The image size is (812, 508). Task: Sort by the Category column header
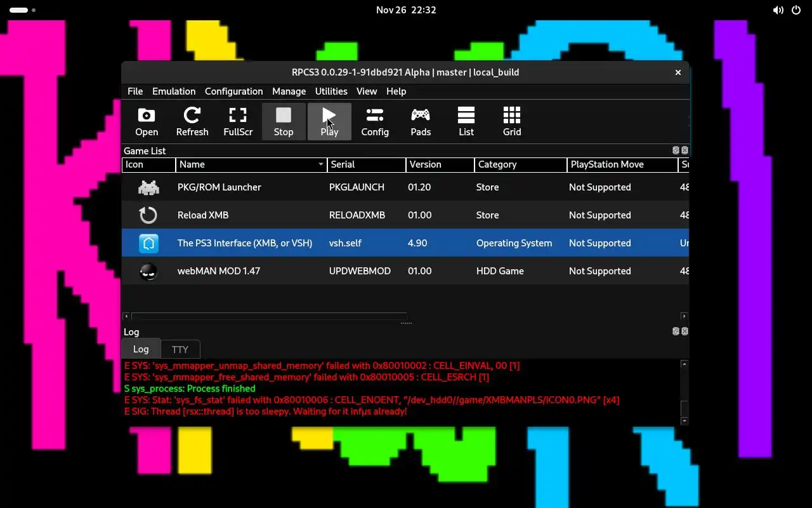pyautogui.click(x=521, y=164)
